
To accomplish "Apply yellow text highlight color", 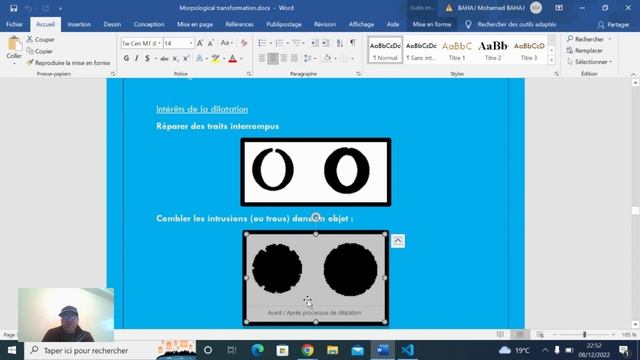I will [216, 58].
